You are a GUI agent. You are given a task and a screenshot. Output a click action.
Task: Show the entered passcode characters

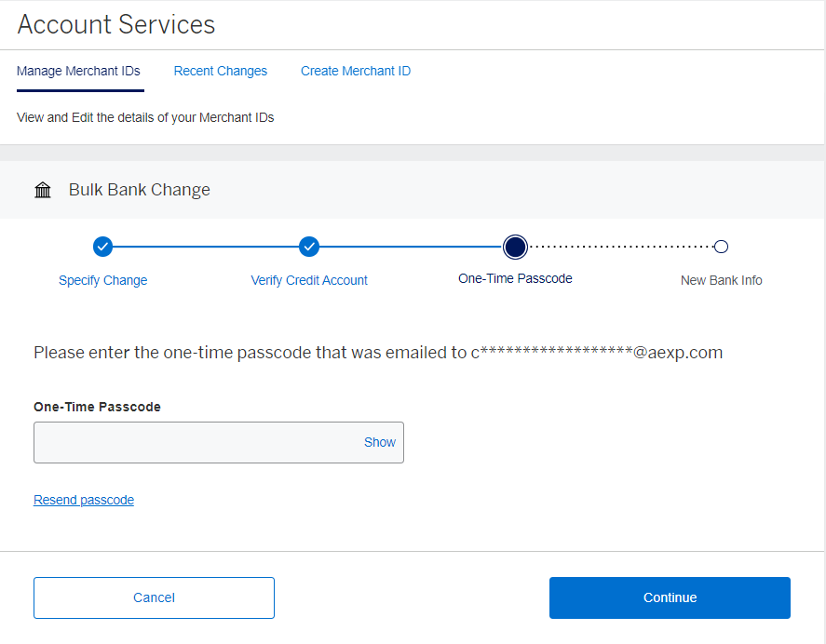[x=379, y=442]
